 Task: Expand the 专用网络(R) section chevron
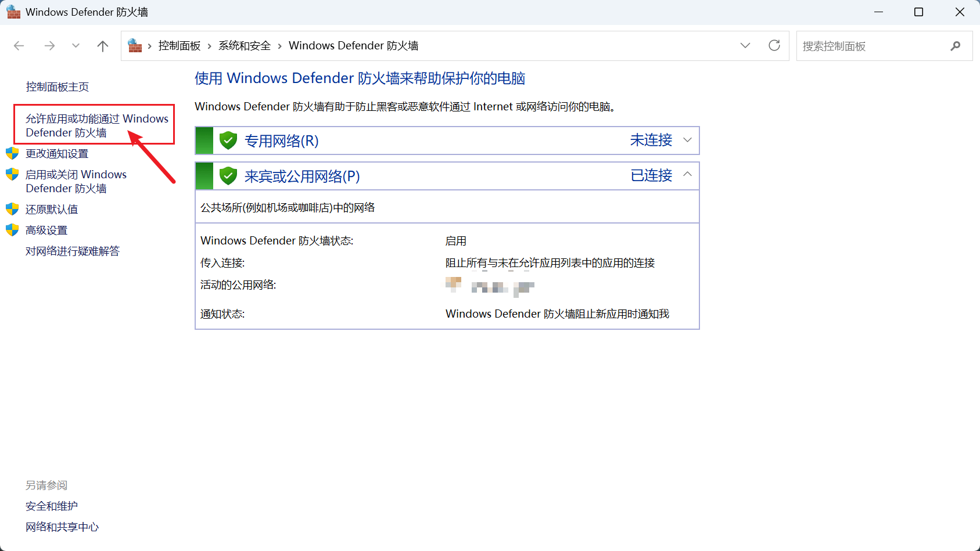click(x=687, y=141)
